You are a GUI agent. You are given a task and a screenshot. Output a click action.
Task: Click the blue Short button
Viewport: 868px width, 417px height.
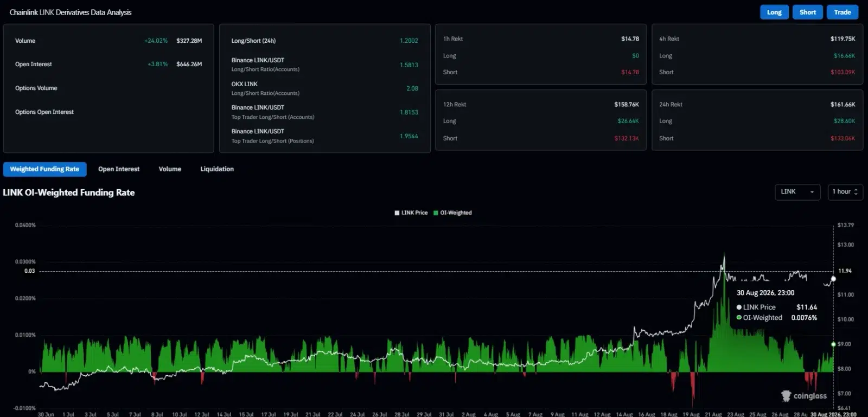tap(808, 12)
